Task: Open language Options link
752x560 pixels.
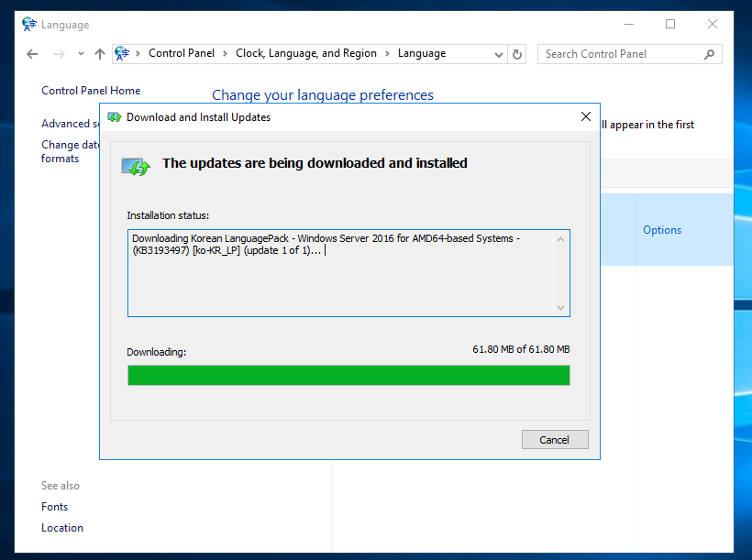Action: point(662,230)
